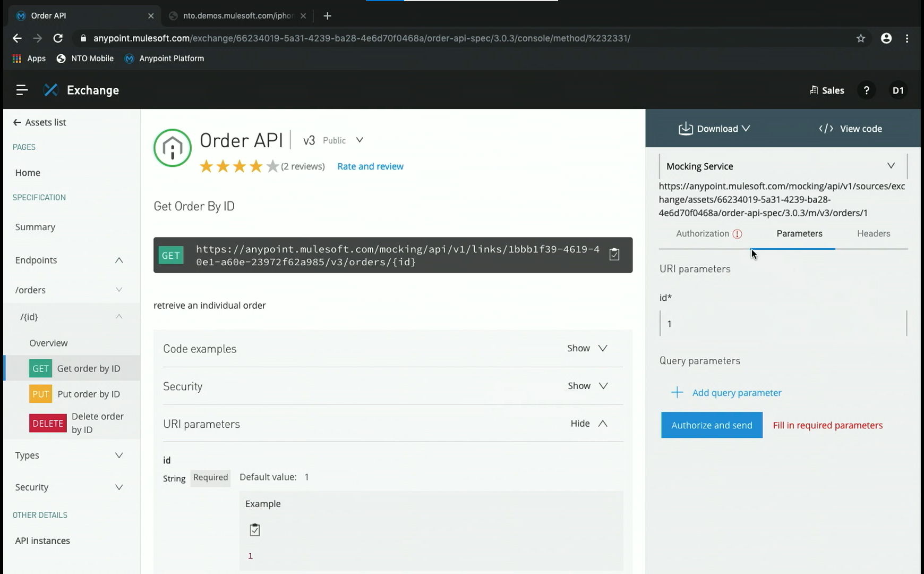
Task: Click the Exchange logo icon
Action: coord(50,90)
